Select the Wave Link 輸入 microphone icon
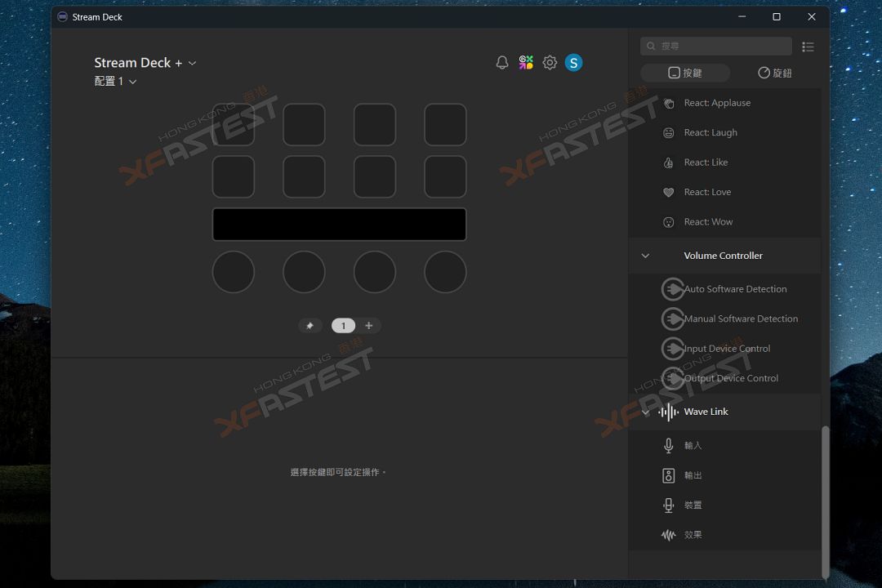882x588 pixels. 668,446
